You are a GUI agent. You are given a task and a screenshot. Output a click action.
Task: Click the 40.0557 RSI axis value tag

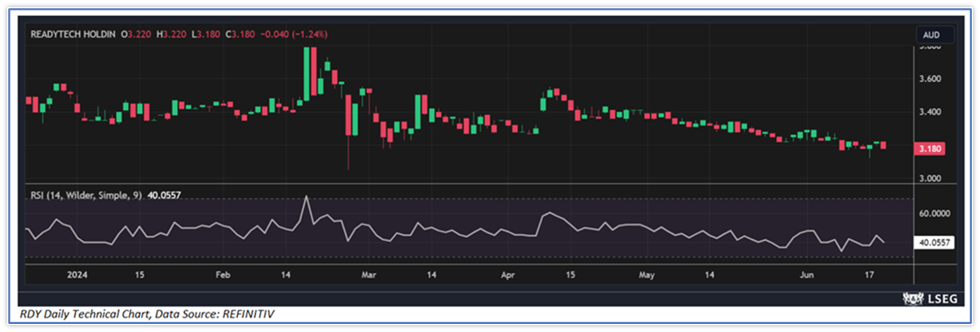coord(934,243)
